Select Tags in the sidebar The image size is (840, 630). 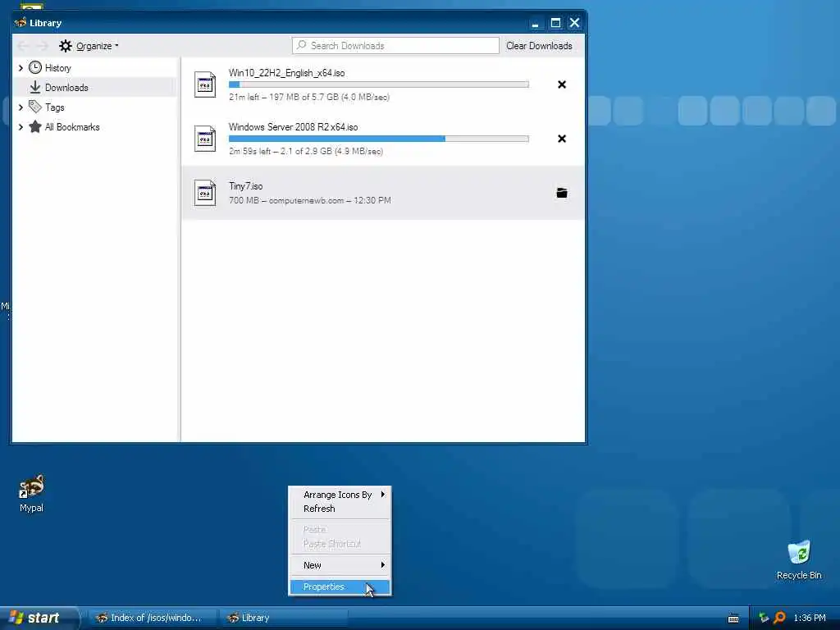(94, 107)
